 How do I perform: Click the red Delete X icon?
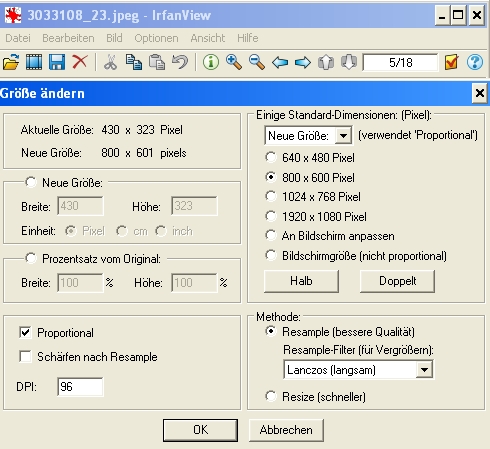pyautogui.click(x=80, y=62)
